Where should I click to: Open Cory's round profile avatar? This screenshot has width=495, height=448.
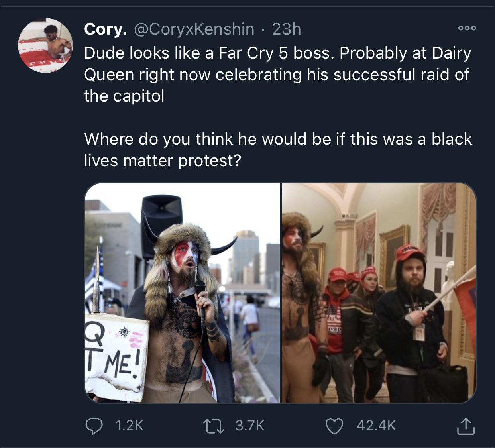tap(45, 45)
